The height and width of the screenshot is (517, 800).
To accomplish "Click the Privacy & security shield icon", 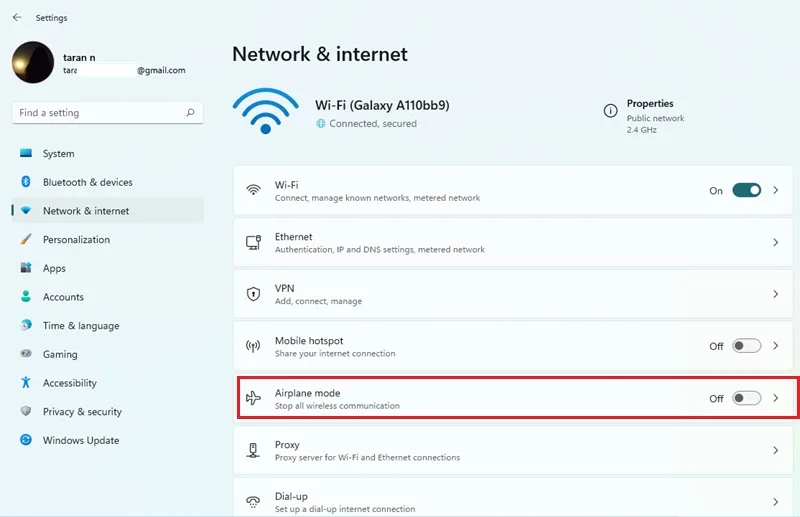I will tap(26, 411).
